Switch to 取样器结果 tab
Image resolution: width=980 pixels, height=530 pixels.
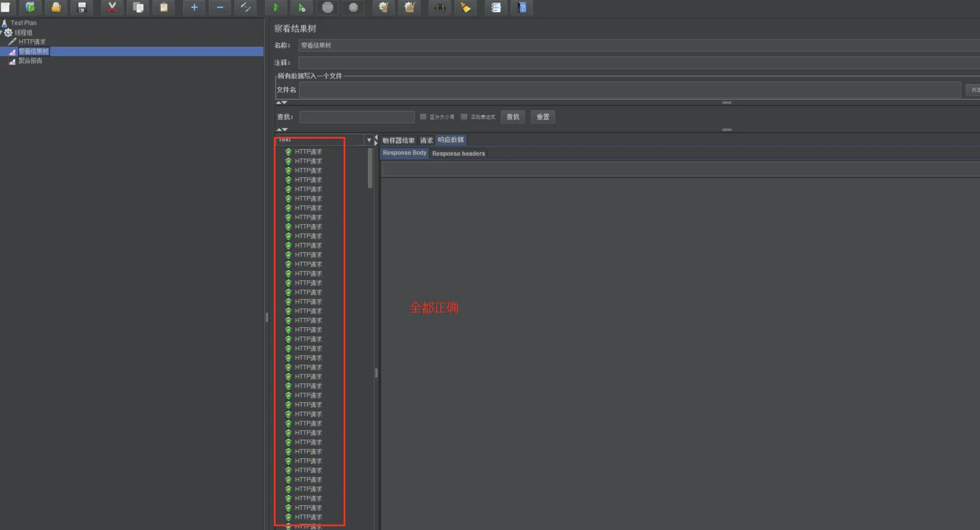pos(398,141)
